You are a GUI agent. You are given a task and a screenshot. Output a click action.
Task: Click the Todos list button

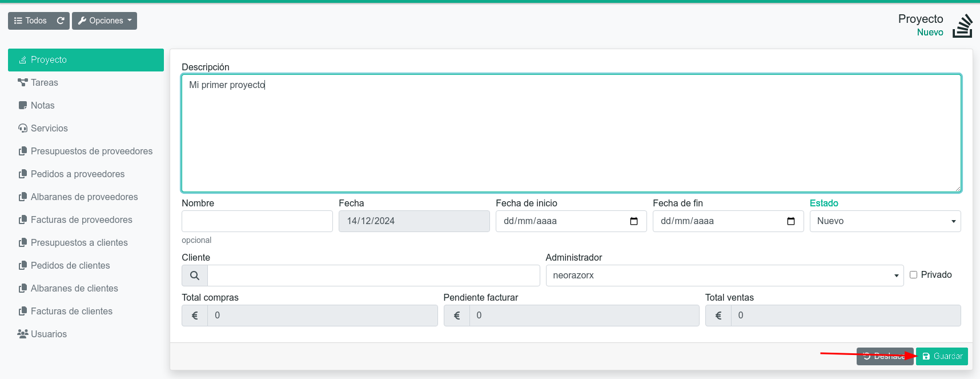[30, 21]
